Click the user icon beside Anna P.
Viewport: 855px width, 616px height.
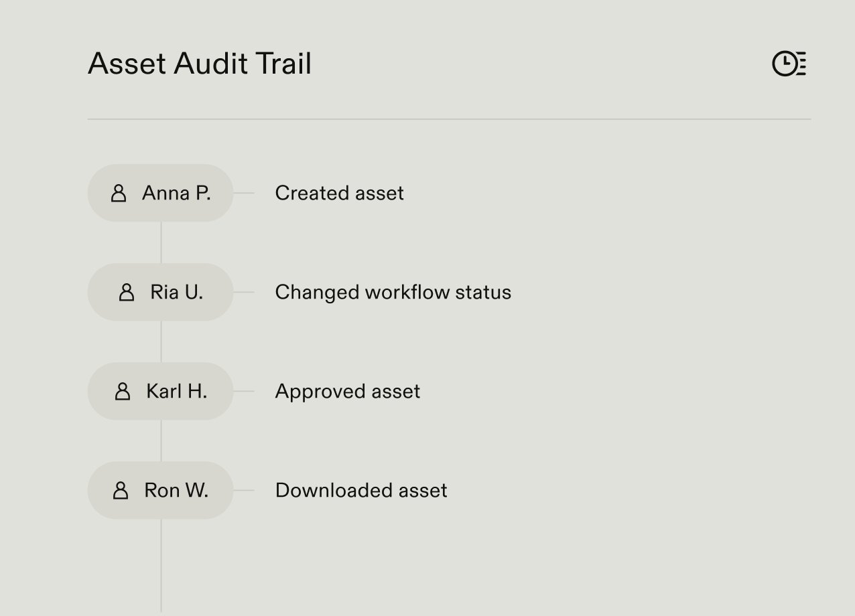click(x=119, y=194)
